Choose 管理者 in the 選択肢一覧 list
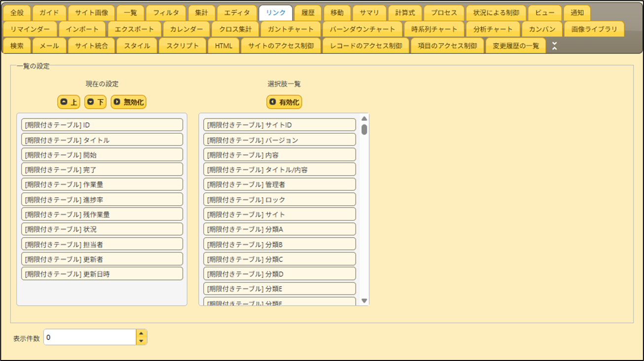The image size is (644, 361). pyautogui.click(x=279, y=184)
